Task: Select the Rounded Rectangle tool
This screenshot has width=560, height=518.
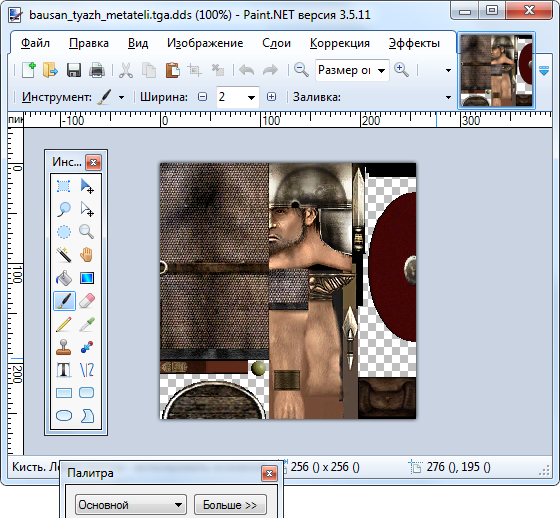Action: coord(87,393)
